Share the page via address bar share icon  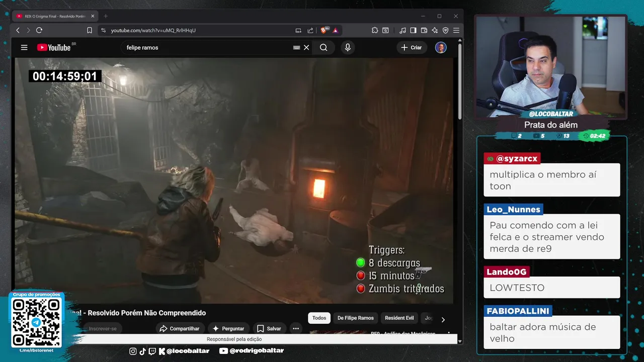click(x=310, y=30)
